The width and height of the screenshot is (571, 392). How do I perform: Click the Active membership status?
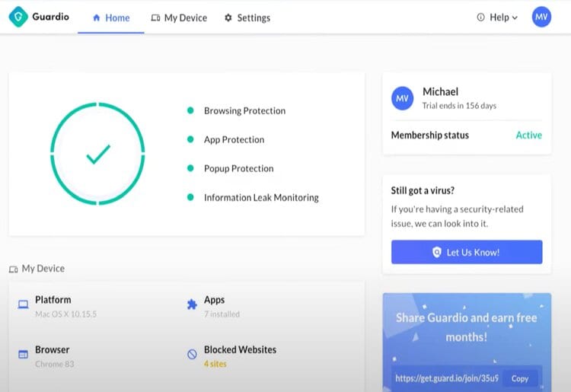click(529, 135)
